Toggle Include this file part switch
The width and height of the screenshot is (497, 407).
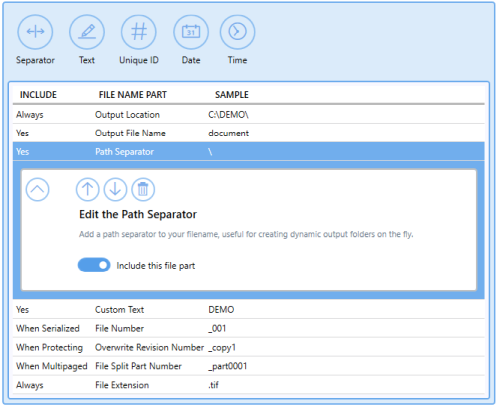[x=94, y=265]
